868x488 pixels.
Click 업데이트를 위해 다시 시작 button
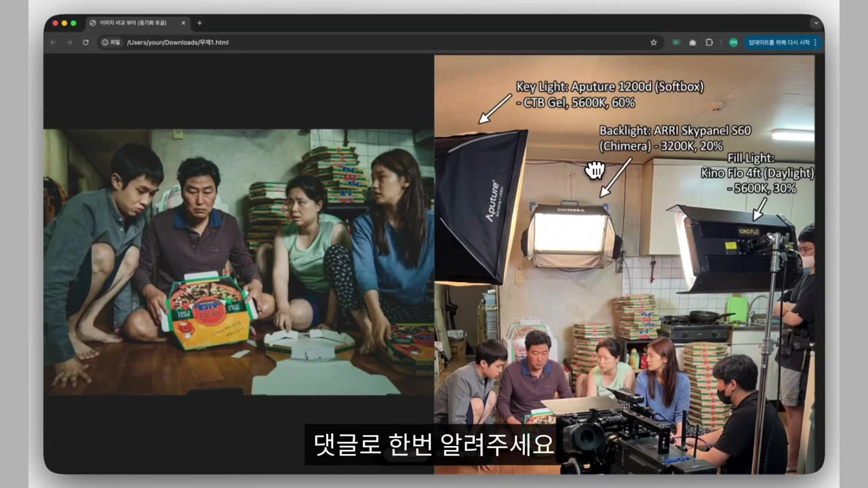[778, 42]
